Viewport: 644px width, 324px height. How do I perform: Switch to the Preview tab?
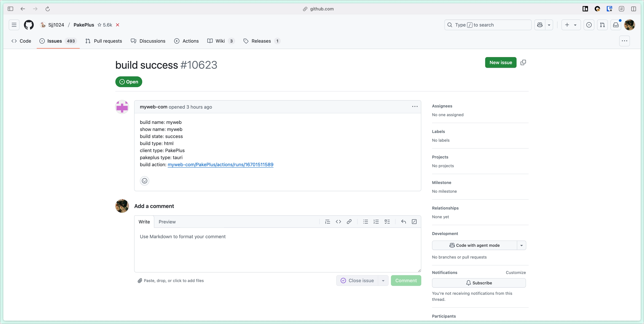coord(167,222)
